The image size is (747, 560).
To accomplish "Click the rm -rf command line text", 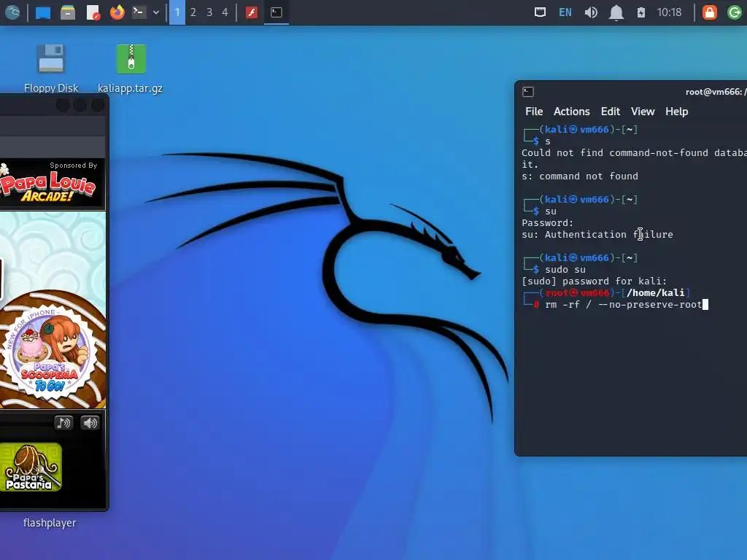I will tap(624, 304).
